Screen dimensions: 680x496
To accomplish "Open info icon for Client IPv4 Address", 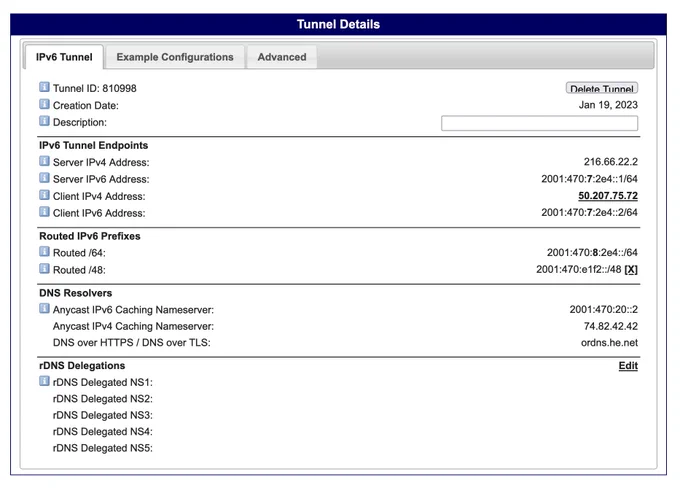I will pos(44,195).
